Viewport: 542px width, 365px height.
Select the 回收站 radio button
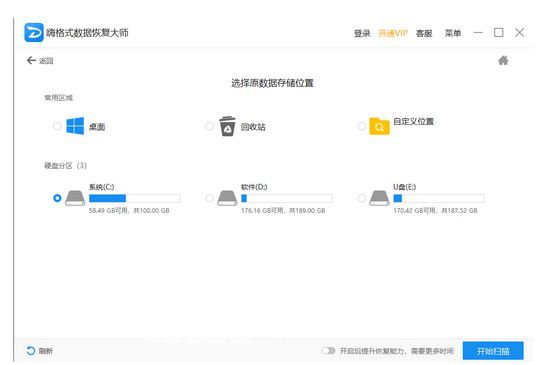pyautogui.click(x=209, y=126)
